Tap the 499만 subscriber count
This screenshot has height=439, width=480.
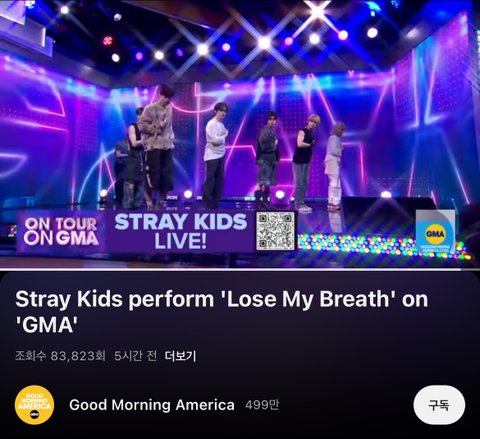tap(262, 405)
